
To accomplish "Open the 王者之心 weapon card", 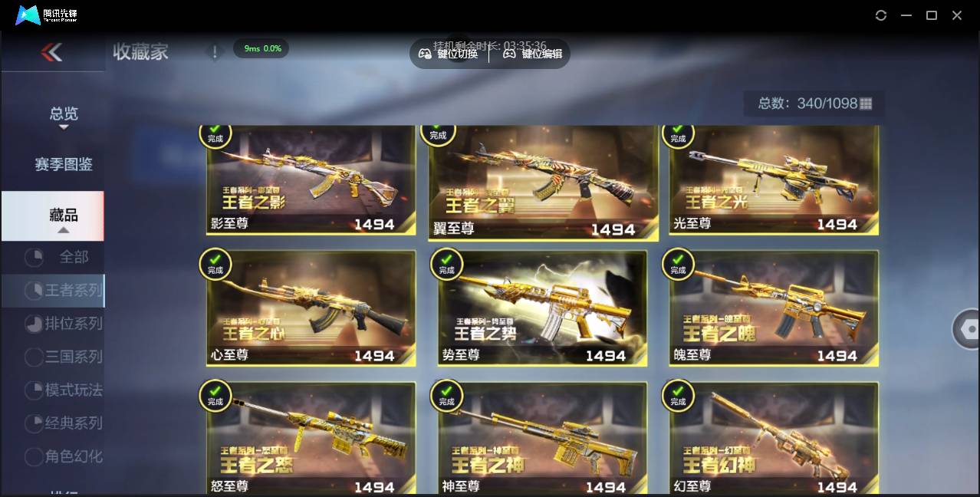I will pyautogui.click(x=311, y=308).
